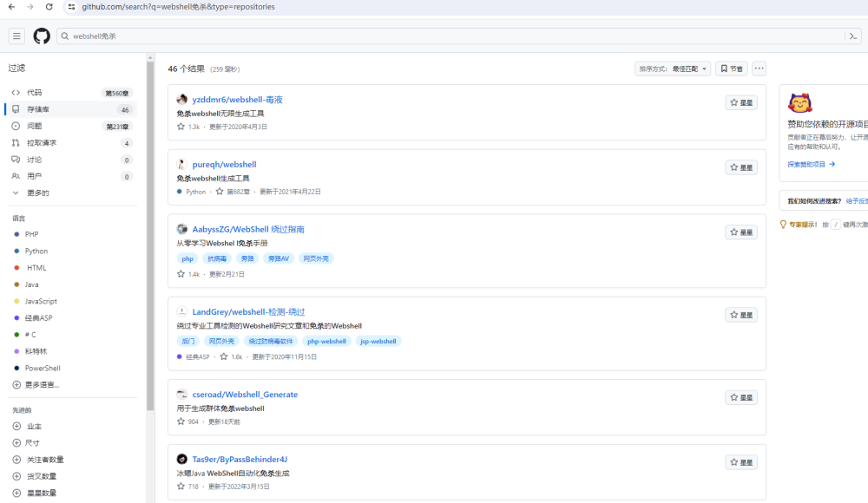Image resolution: width=868 pixels, height=503 pixels.
Task: Open the three-dot more options button
Action: coord(759,69)
